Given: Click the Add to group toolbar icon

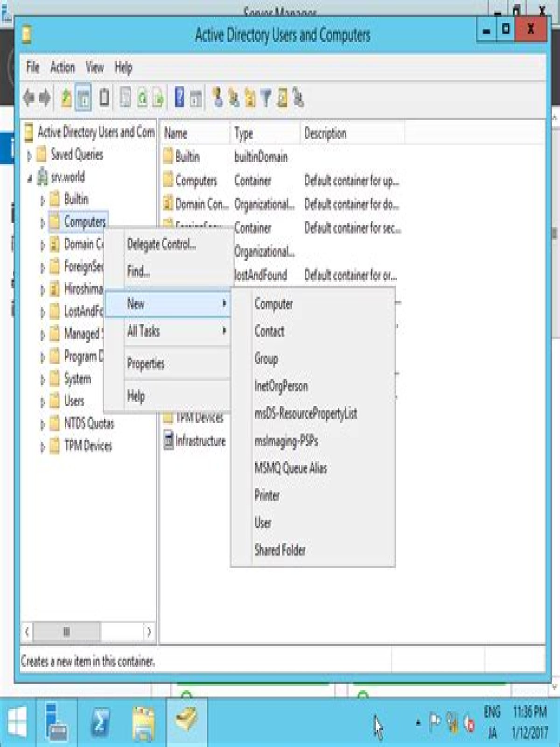Looking at the screenshot, I should pyautogui.click(x=298, y=98).
